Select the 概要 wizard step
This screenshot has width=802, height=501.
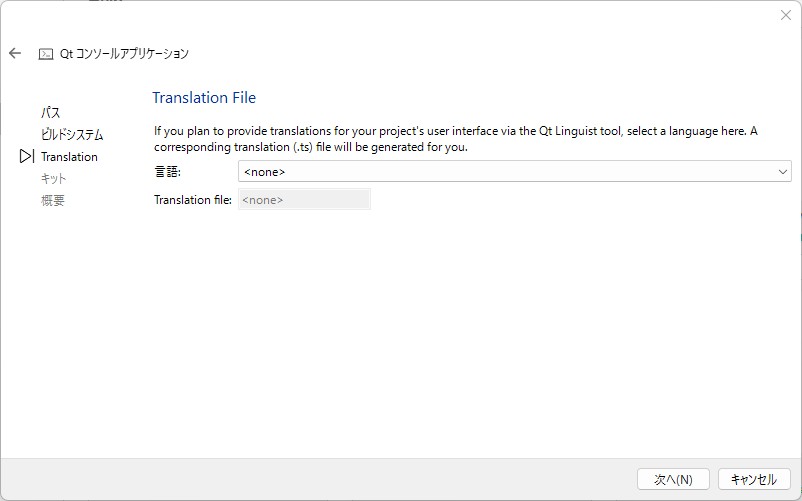pyautogui.click(x=53, y=200)
